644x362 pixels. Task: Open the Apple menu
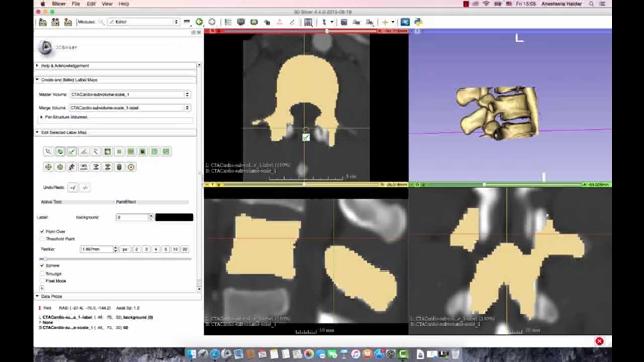43,4
